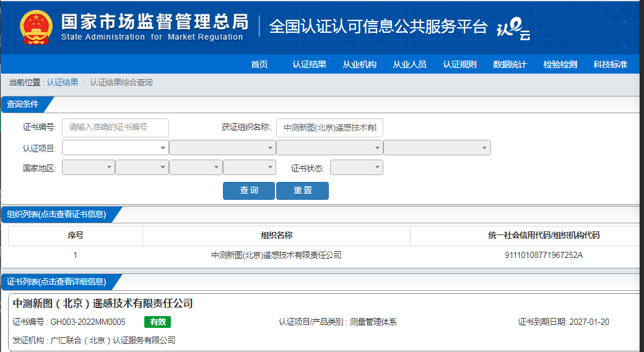
Task: Click 发证机构 广汇联合（北京）认证服务有限公司
Action: tap(94, 340)
